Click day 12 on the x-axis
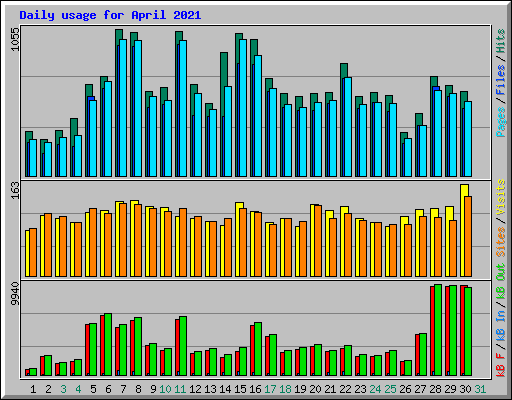 point(195,389)
